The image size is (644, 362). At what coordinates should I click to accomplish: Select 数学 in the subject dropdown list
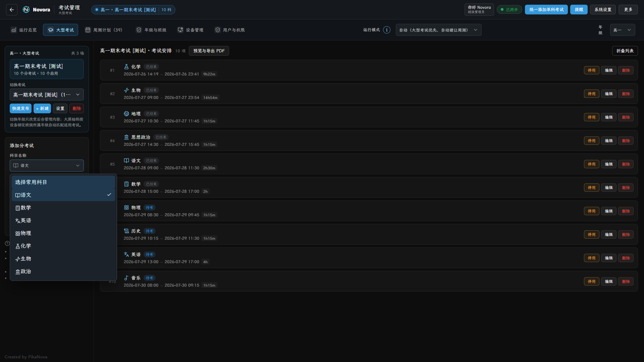point(63,208)
